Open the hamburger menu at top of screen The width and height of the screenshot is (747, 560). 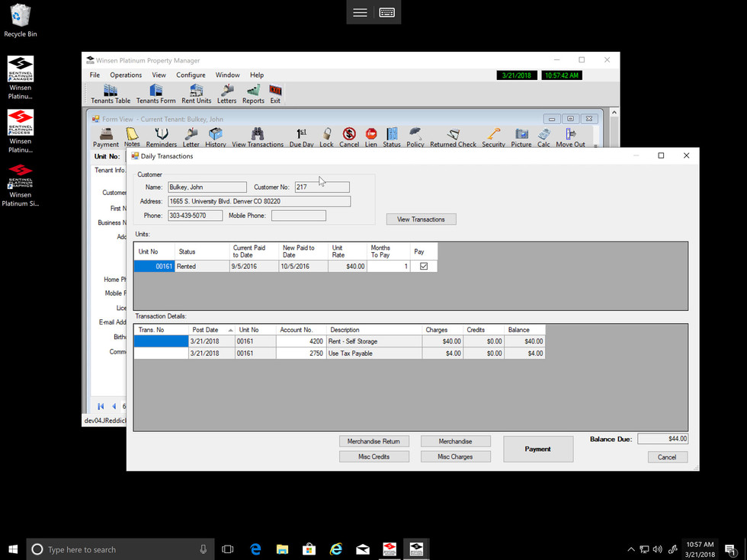pyautogui.click(x=360, y=12)
